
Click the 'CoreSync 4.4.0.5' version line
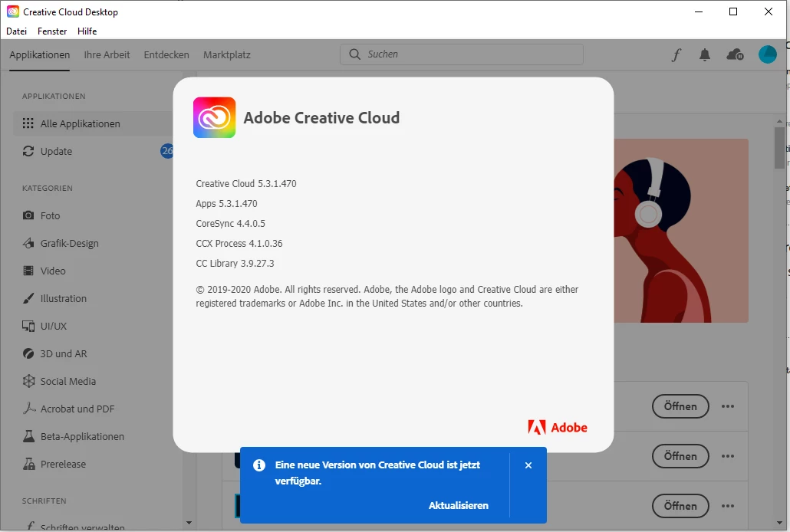(x=230, y=224)
